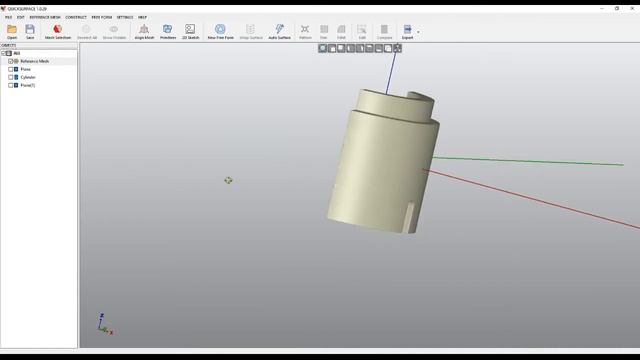Click the Export icon

pos(407,31)
